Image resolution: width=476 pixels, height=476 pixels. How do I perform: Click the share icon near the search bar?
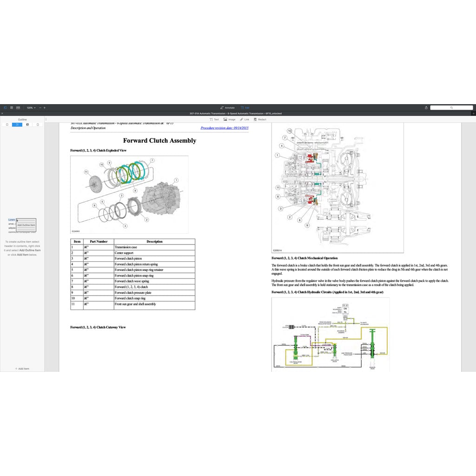(426, 107)
